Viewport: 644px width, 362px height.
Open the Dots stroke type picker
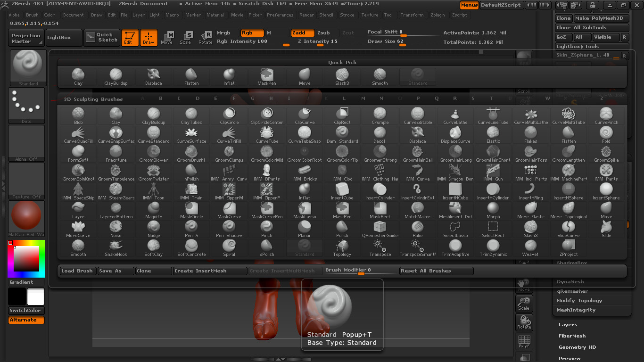[x=26, y=105]
